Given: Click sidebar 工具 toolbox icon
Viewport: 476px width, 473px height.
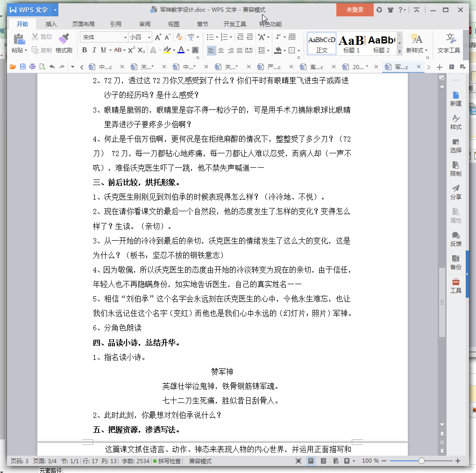Looking at the screenshot, I should coord(455,286).
